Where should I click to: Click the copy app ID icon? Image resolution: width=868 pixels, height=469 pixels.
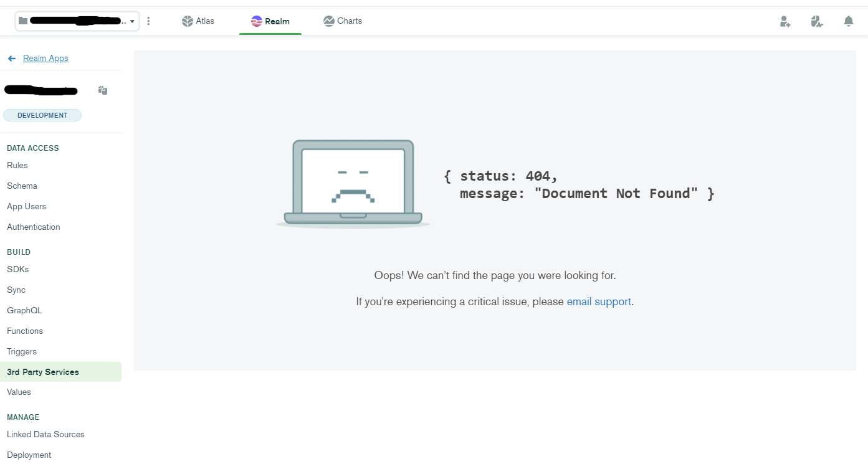click(103, 90)
